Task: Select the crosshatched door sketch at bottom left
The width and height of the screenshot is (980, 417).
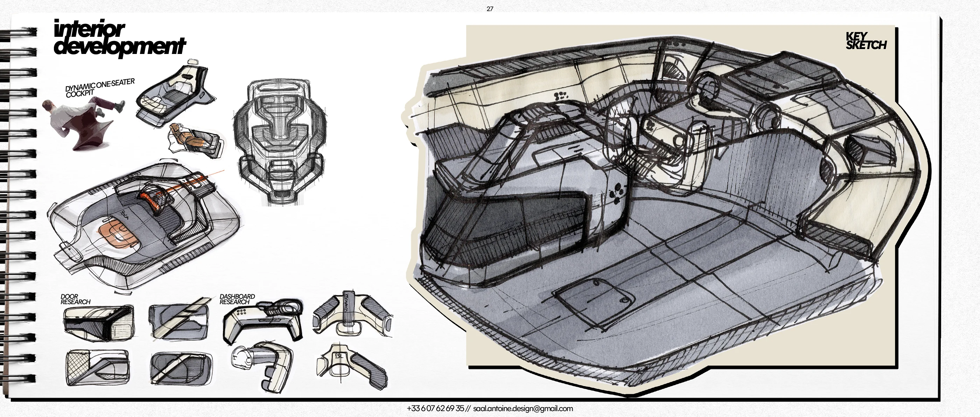Action: tap(97, 367)
